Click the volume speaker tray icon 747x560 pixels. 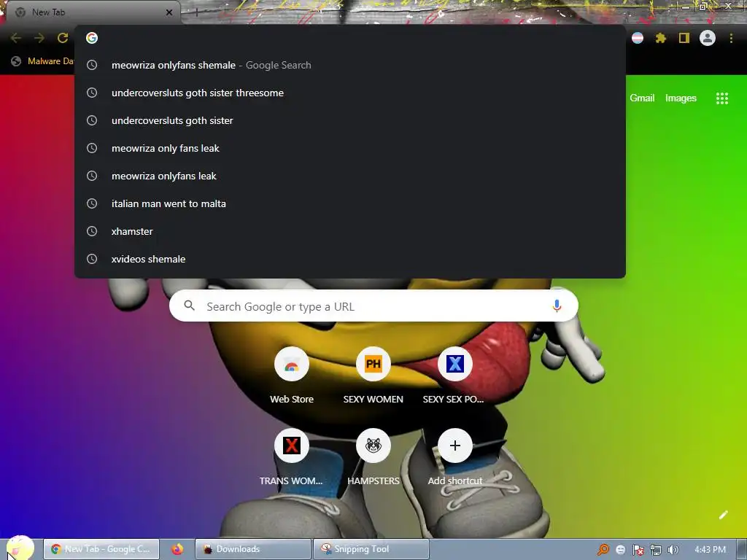coord(673,550)
